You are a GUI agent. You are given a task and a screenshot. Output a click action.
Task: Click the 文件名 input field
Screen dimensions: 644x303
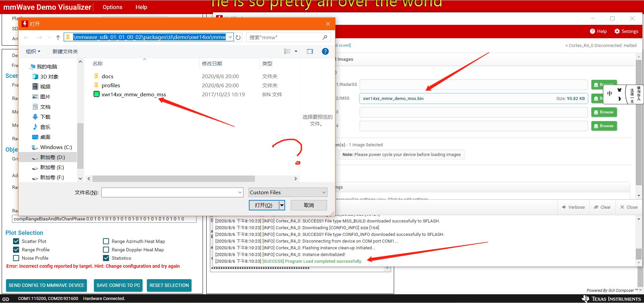tap(169, 192)
